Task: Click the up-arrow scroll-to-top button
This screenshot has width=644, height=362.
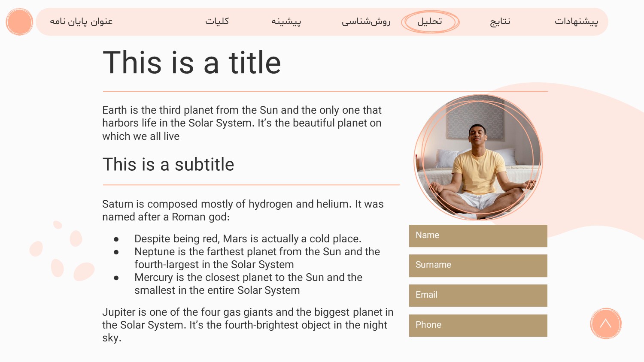Action: (x=605, y=323)
